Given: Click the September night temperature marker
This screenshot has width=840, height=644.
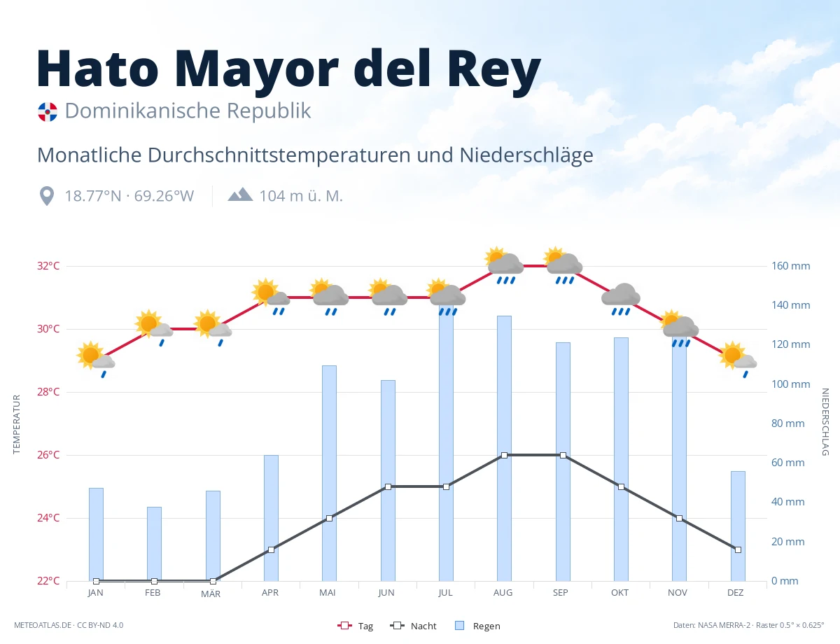Looking at the screenshot, I should click(563, 455).
